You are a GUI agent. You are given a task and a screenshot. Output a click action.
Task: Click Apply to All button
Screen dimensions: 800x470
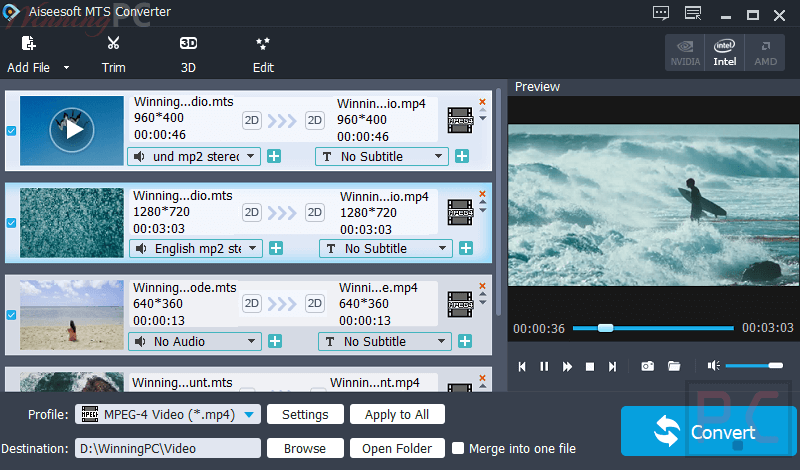(x=397, y=414)
